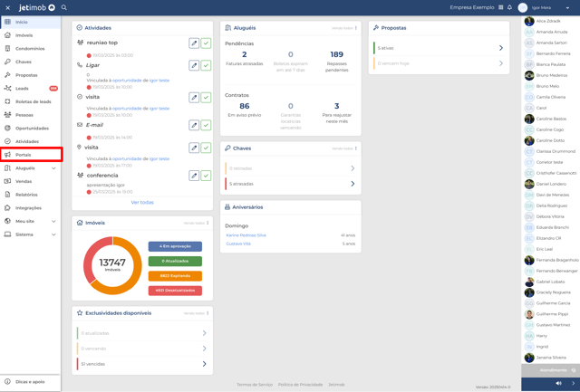Viewport: 580px width, 392px height.
Task: Click the 8822 Expirando orange button
Action: point(175,276)
